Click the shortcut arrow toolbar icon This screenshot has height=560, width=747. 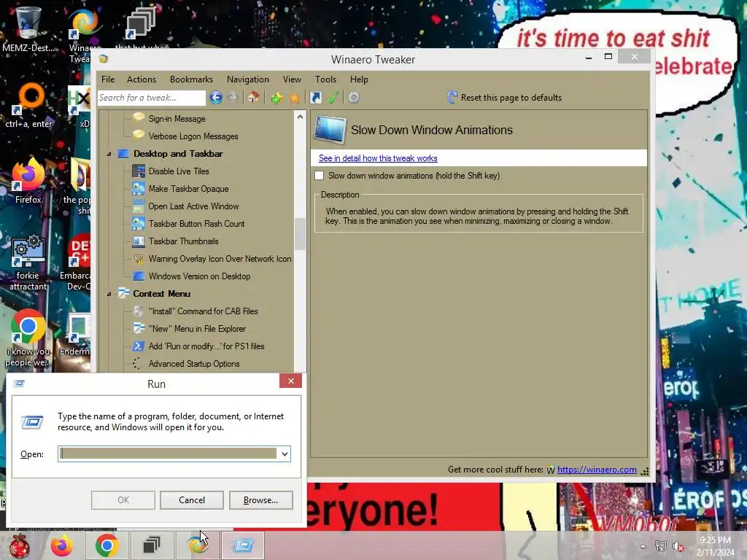[315, 98]
